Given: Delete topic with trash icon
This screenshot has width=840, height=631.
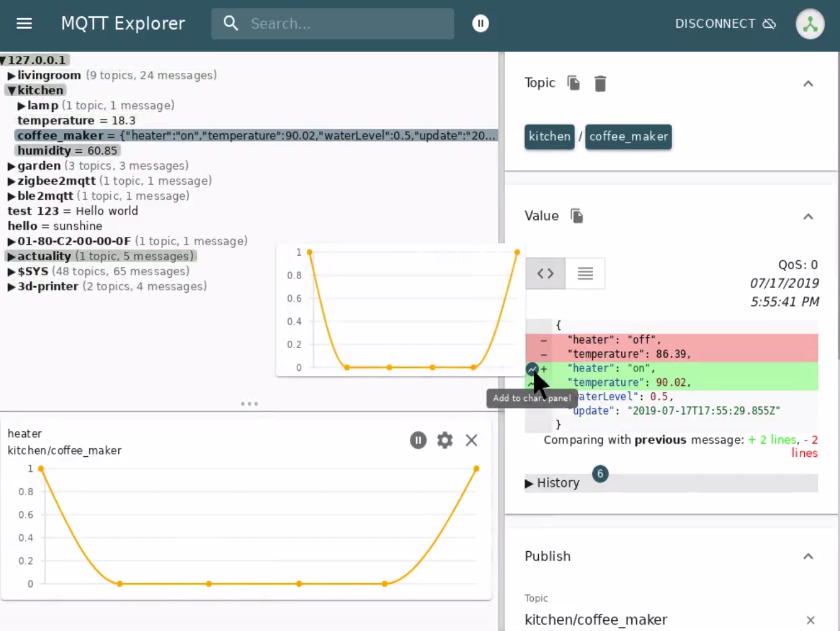Looking at the screenshot, I should pos(600,84).
